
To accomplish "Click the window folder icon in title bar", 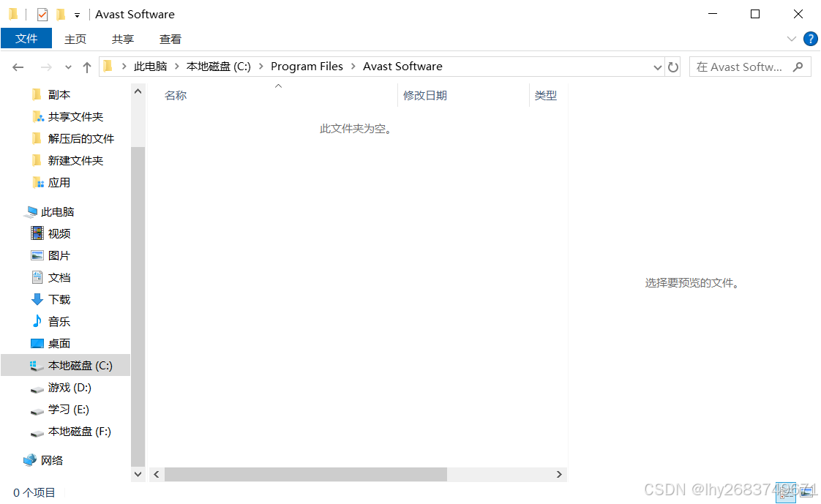I will pyautogui.click(x=14, y=15).
